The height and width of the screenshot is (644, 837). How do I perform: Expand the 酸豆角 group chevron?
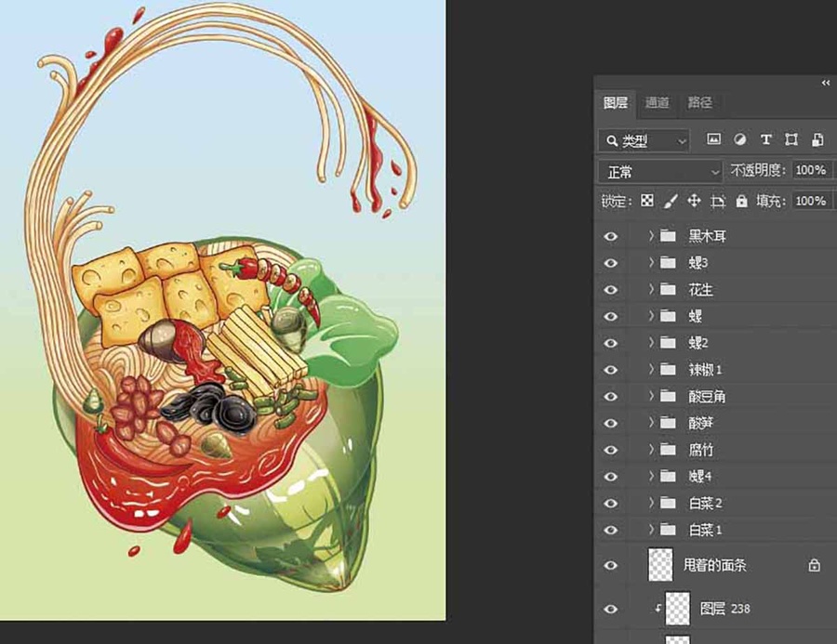651,395
